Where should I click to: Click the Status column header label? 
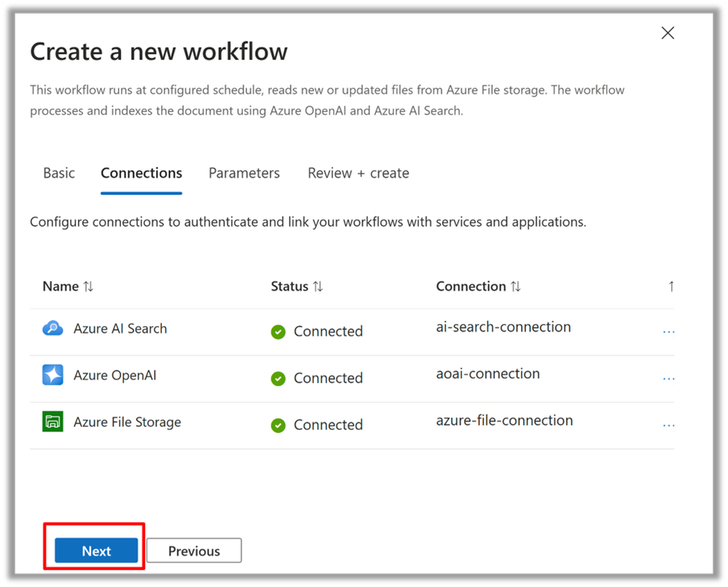point(290,287)
